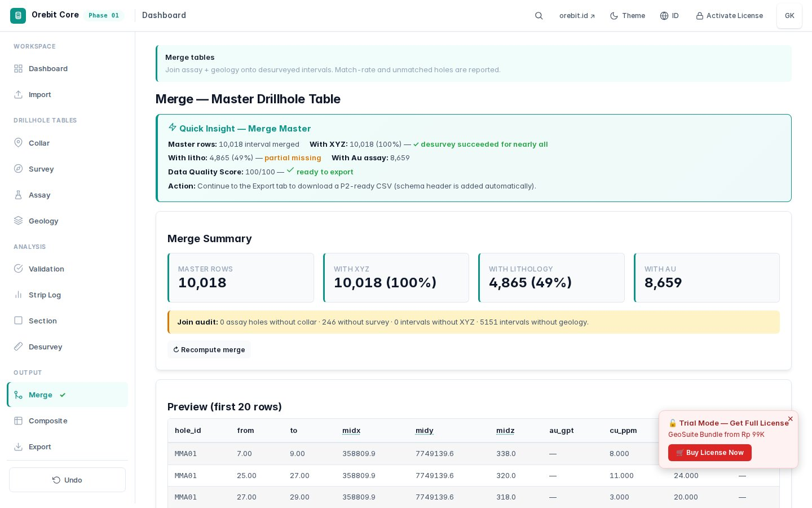Image resolution: width=812 pixels, height=508 pixels.
Task: Click Activate License in the header
Action: coord(729,16)
